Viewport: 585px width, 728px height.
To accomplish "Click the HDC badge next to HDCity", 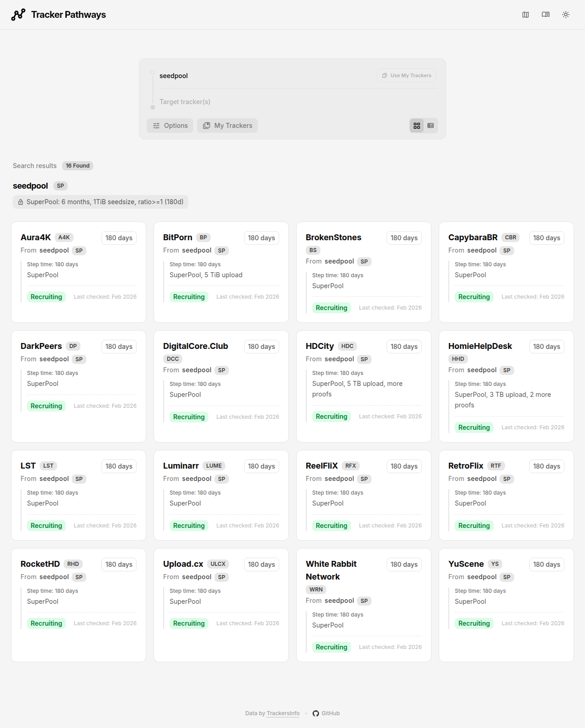I will point(347,346).
